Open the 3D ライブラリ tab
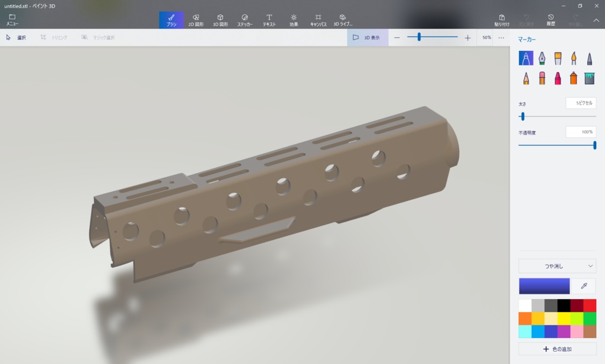 [x=343, y=19]
